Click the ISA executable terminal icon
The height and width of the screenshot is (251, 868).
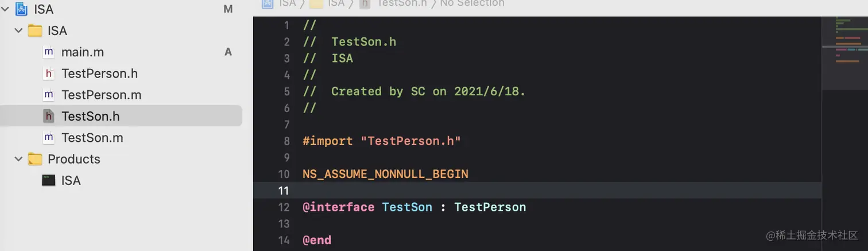click(x=49, y=180)
